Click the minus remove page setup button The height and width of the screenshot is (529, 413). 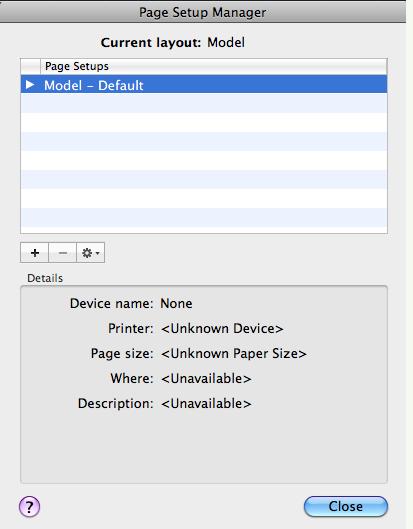pos(63,252)
